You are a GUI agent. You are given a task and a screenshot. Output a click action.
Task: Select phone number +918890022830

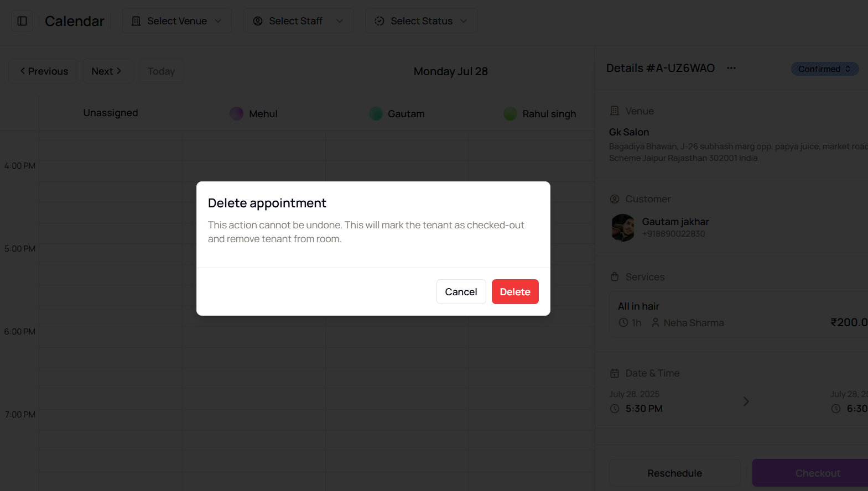673,234
